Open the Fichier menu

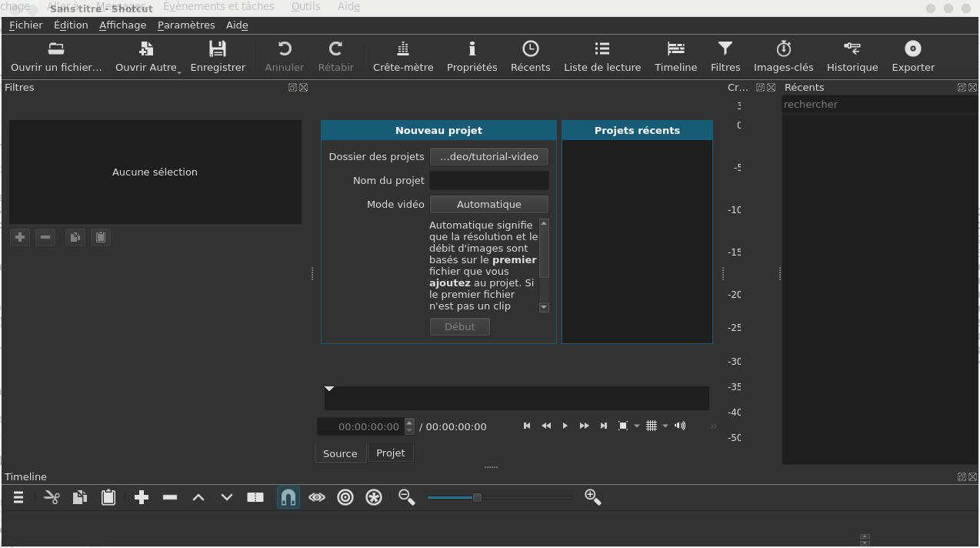[26, 25]
